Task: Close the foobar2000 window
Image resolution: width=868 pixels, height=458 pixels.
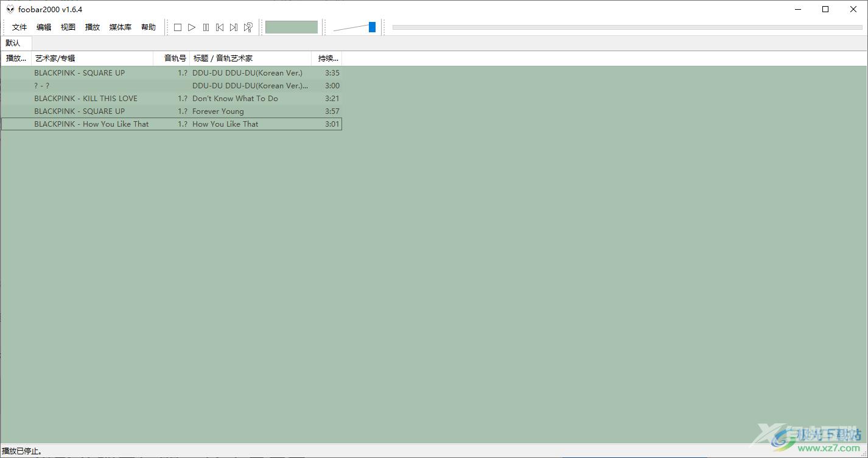Action: [853, 9]
